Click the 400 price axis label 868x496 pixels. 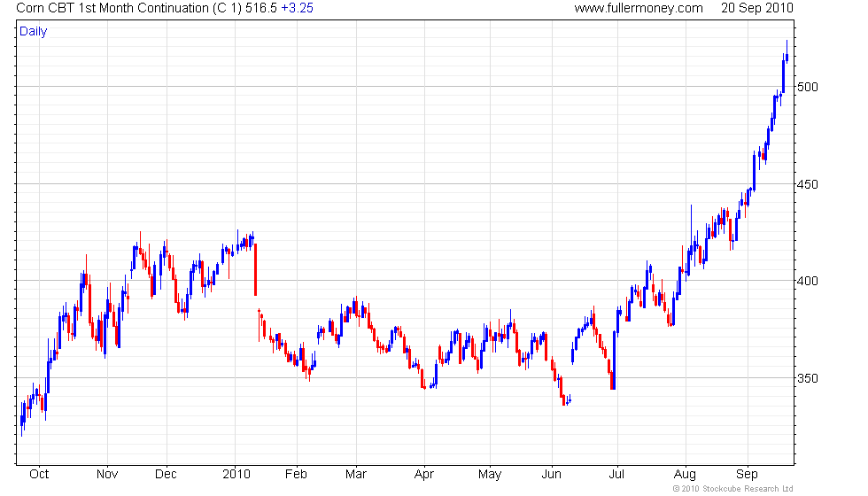pyautogui.click(x=807, y=281)
